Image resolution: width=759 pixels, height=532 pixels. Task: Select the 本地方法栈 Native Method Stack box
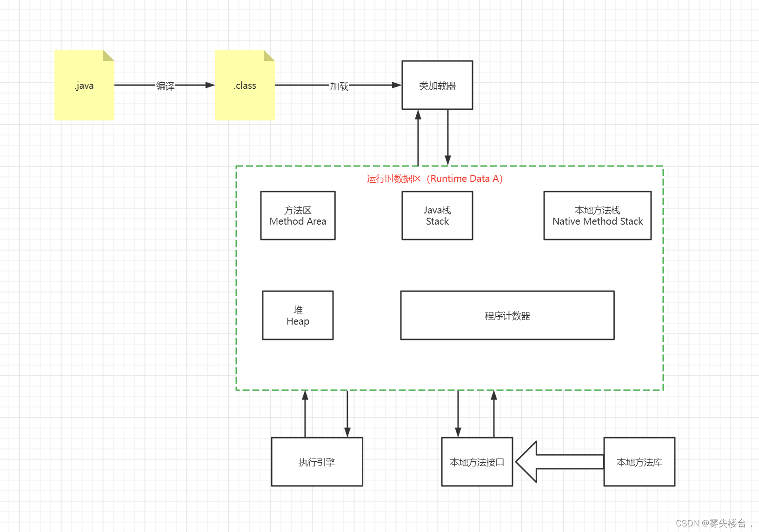pos(598,216)
